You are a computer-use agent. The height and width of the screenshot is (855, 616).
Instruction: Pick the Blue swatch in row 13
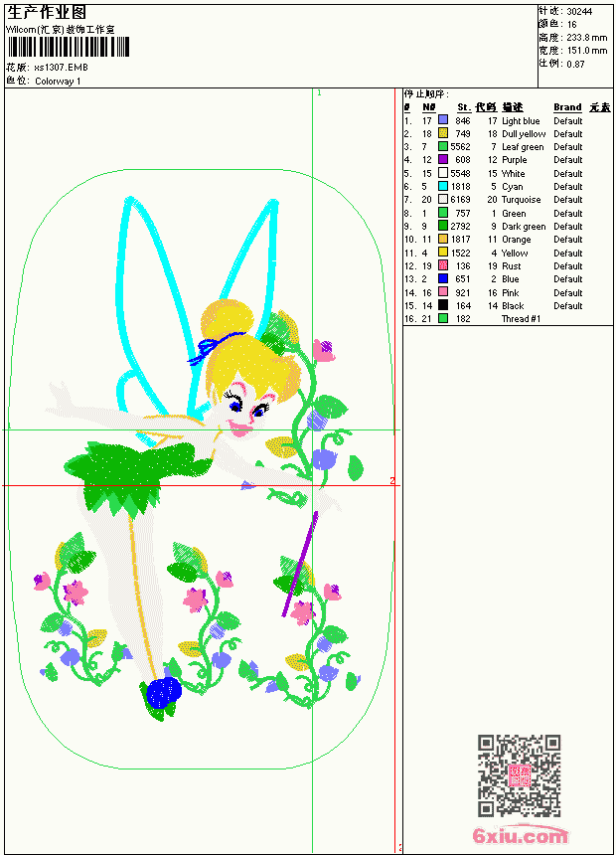(443, 278)
